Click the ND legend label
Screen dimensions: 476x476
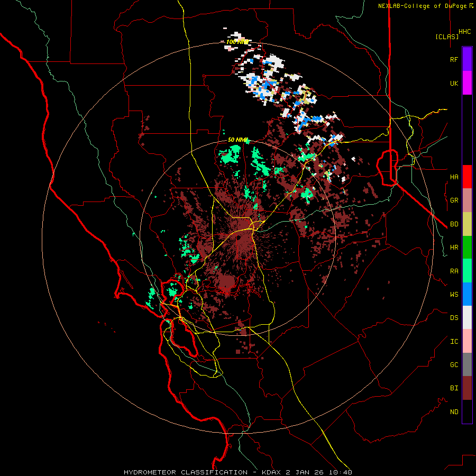point(454,411)
